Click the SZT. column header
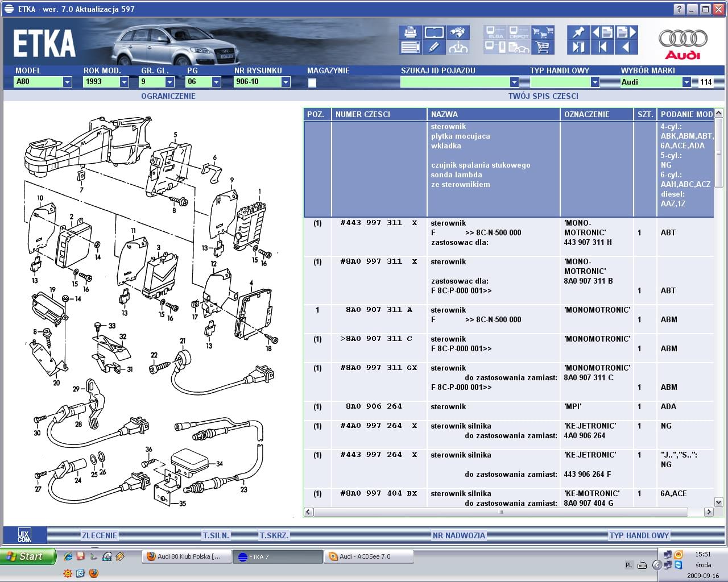Screen dimensions: 728x582 click(645, 114)
